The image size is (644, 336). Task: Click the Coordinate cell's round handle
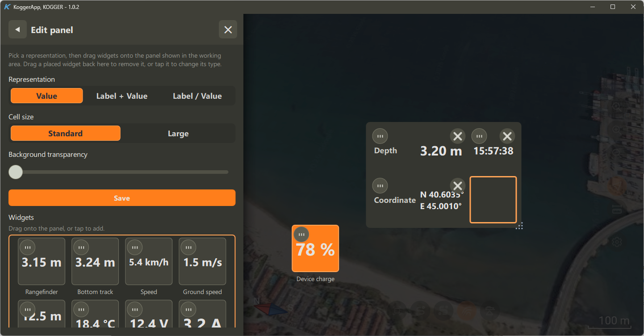pos(380,185)
